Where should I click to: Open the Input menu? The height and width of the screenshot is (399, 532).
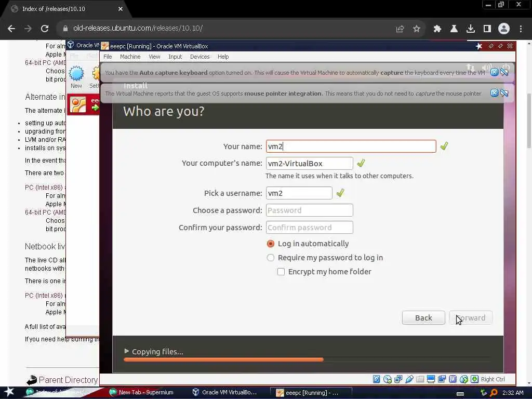coord(175,57)
